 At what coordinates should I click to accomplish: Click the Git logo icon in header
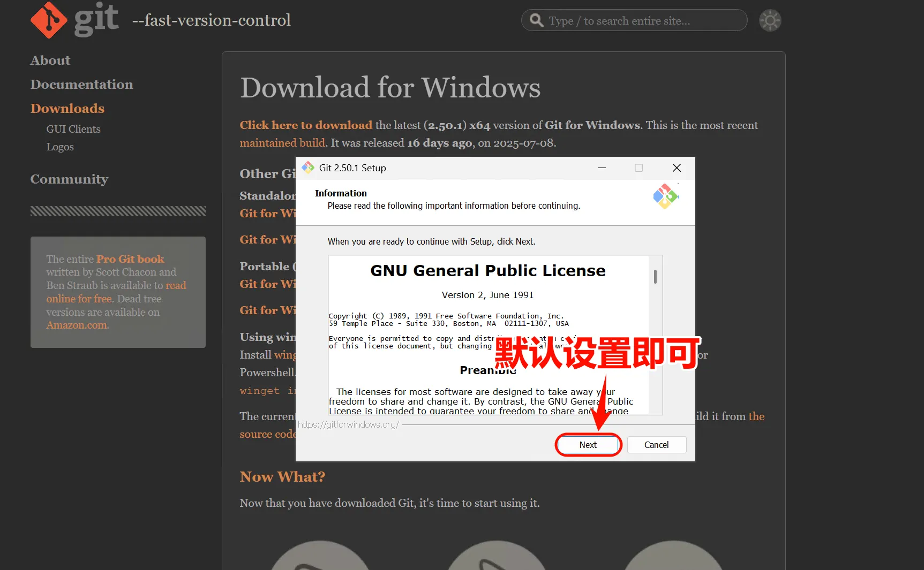click(x=49, y=20)
